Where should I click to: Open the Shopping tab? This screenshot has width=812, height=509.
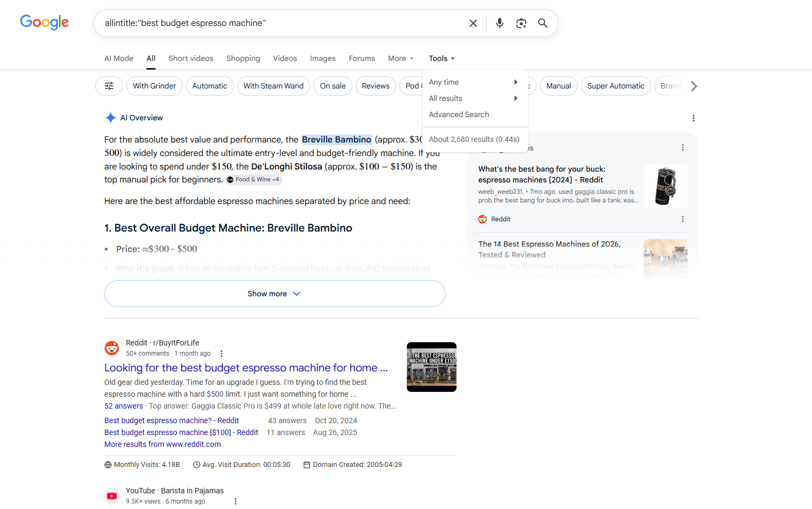(243, 58)
